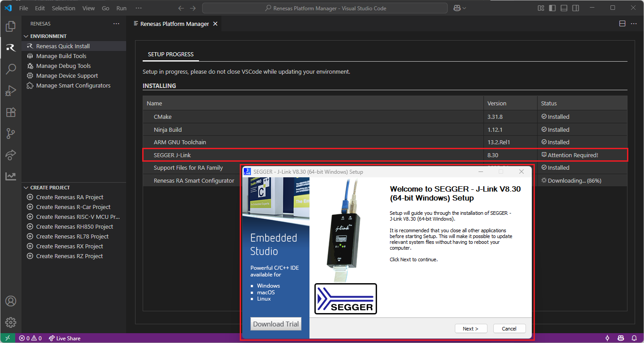This screenshot has width=644, height=343.
Task: Open the Selection menu
Action: pos(64,8)
